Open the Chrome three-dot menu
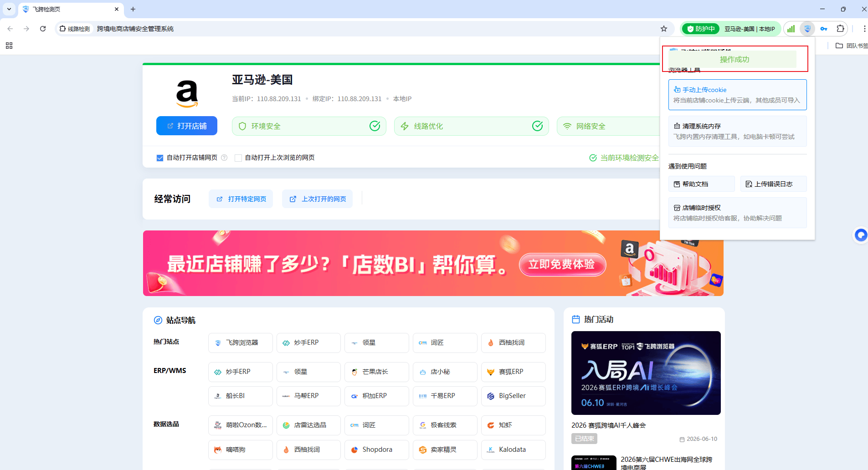This screenshot has width=868, height=470. click(864, 29)
